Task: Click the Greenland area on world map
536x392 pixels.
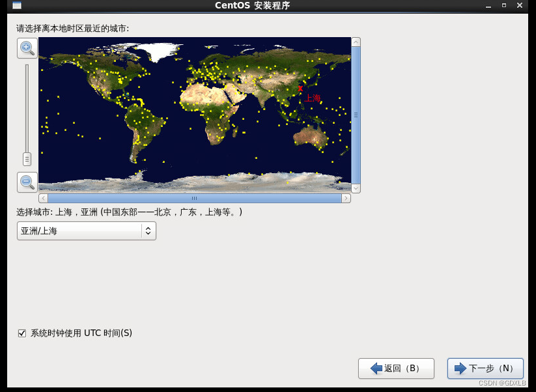Action: click(x=160, y=51)
